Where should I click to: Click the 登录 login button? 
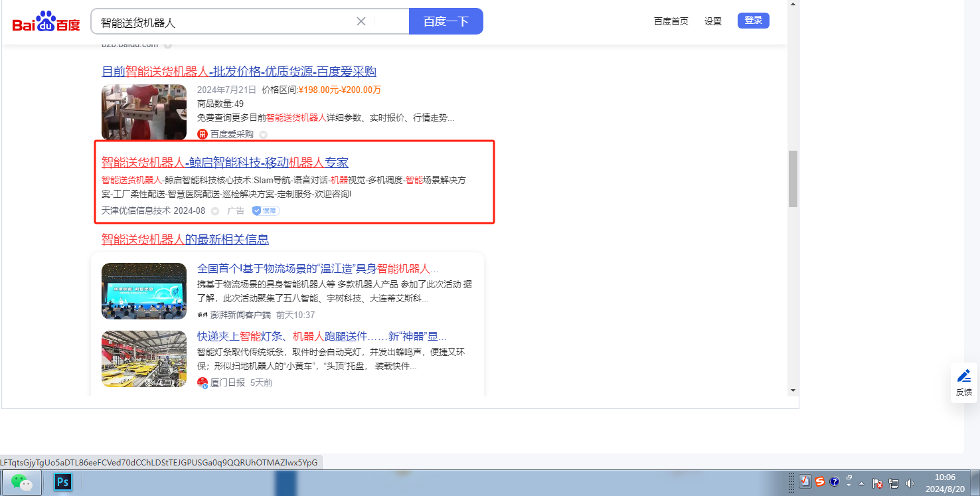click(x=753, y=21)
